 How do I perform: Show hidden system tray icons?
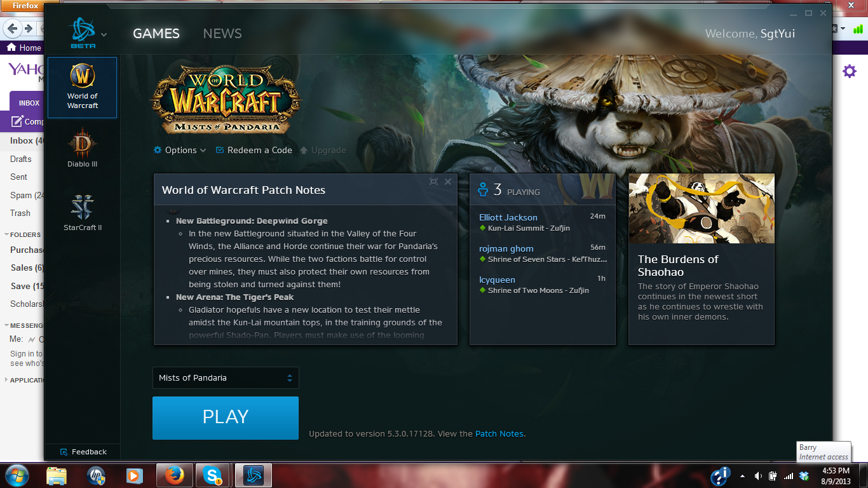[x=743, y=476]
